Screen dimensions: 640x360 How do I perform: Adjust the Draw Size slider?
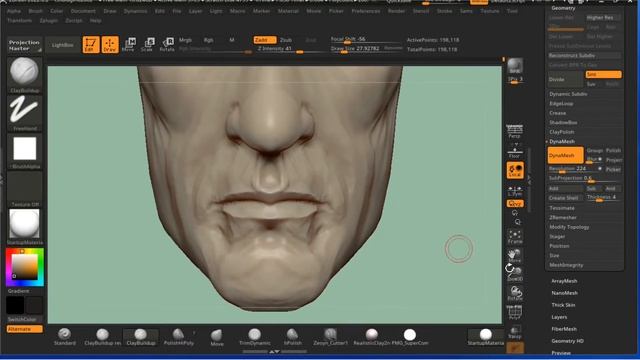367,49
